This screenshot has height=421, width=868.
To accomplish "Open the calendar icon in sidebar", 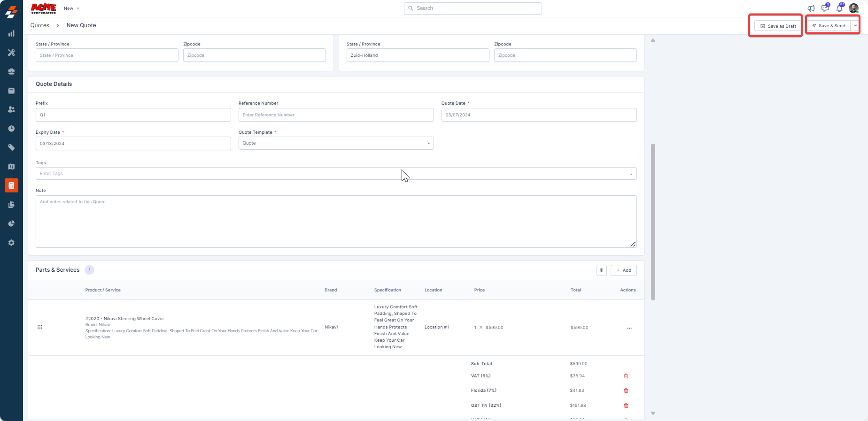I will 11,91.
